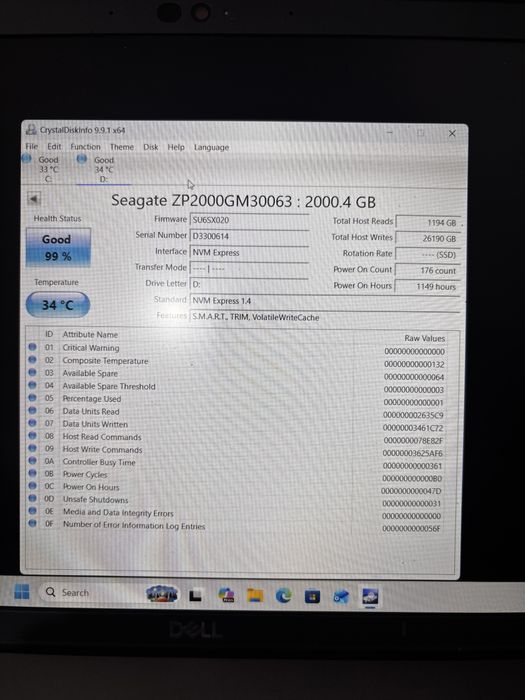
Task: Open the Language menu
Action: [x=211, y=147]
